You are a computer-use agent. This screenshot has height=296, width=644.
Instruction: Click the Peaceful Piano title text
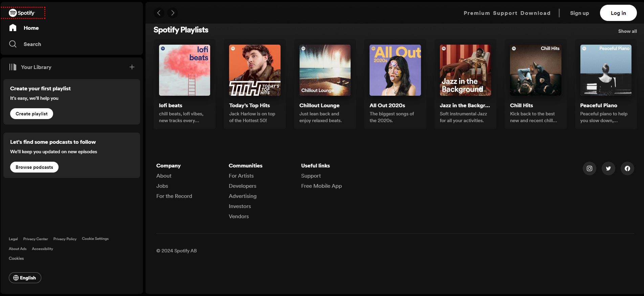click(599, 106)
